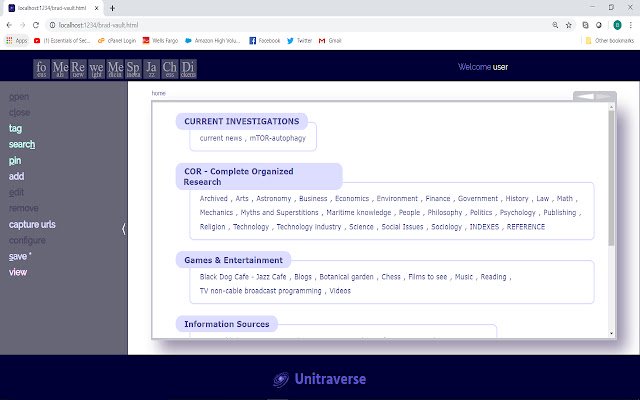Click the COR - Complete Organized Research heading
Screen dimensions: 640x400
pyautogui.click(x=259, y=176)
